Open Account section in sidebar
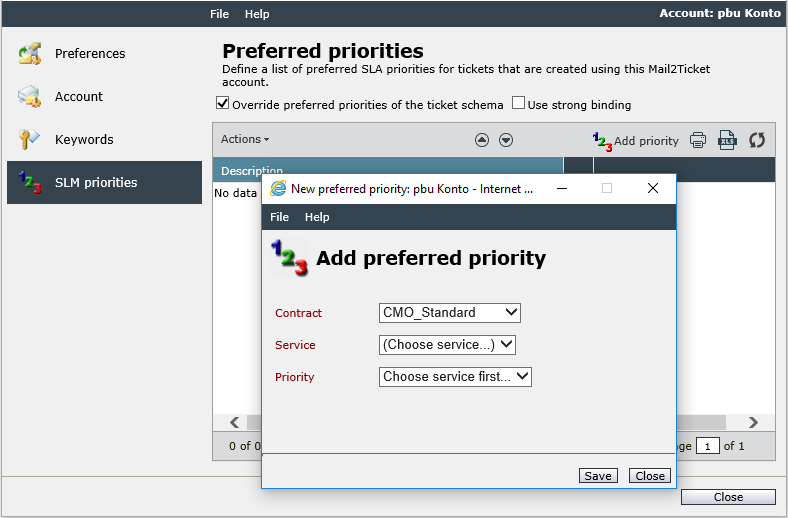Viewport: 788px width, 518px height. point(78,96)
